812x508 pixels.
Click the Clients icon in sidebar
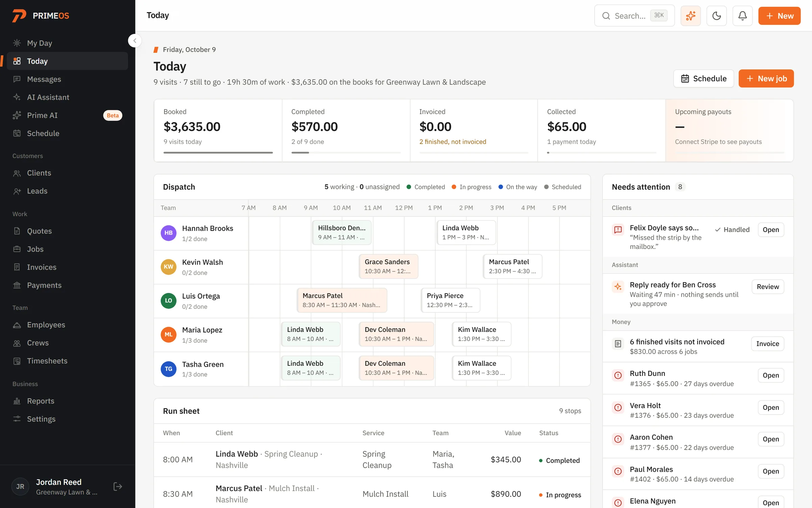[17, 173]
